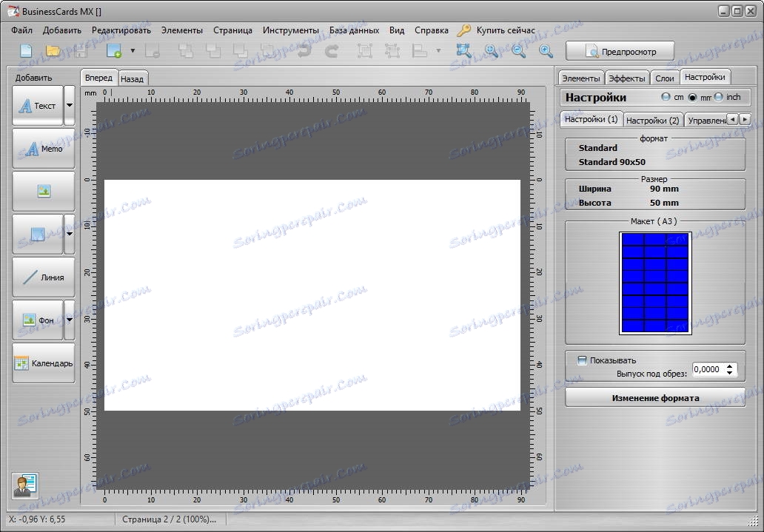The image size is (764, 532).
Task: Select the cm unit radio button
Action: tap(666, 97)
